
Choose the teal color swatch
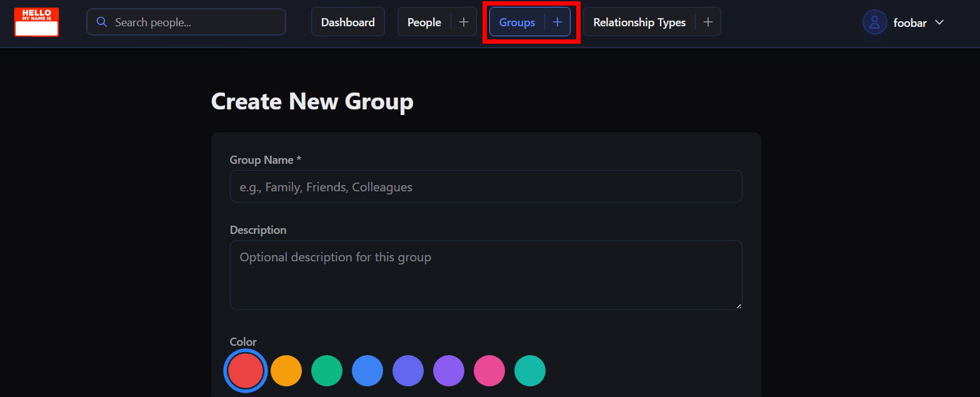530,371
